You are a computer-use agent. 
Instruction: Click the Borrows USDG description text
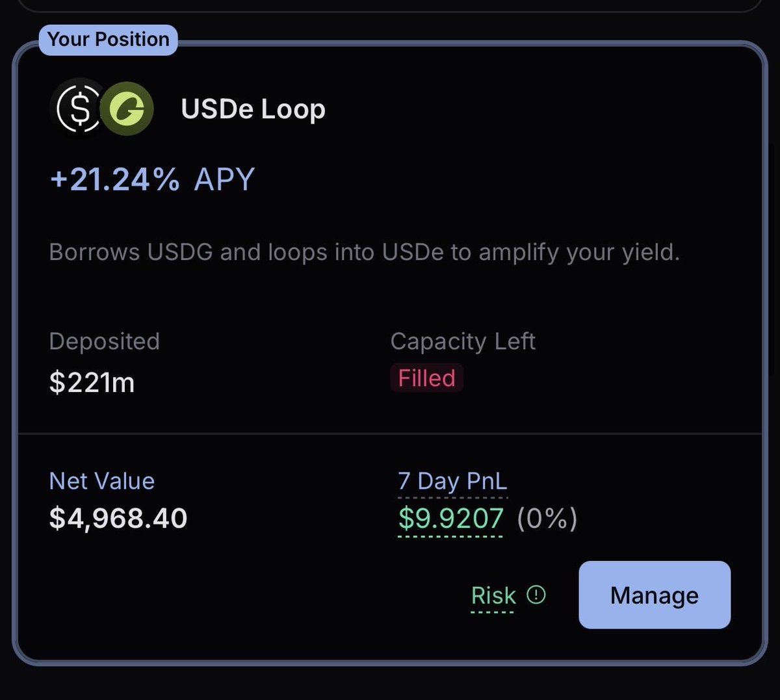(x=364, y=252)
